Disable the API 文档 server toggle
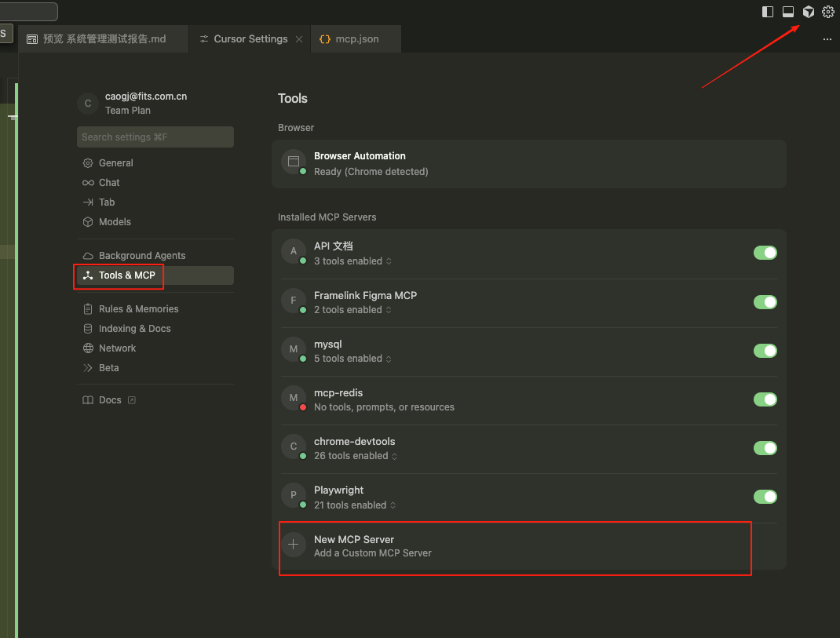840x638 pixels. pyautogui.click(x=765, y=253)
